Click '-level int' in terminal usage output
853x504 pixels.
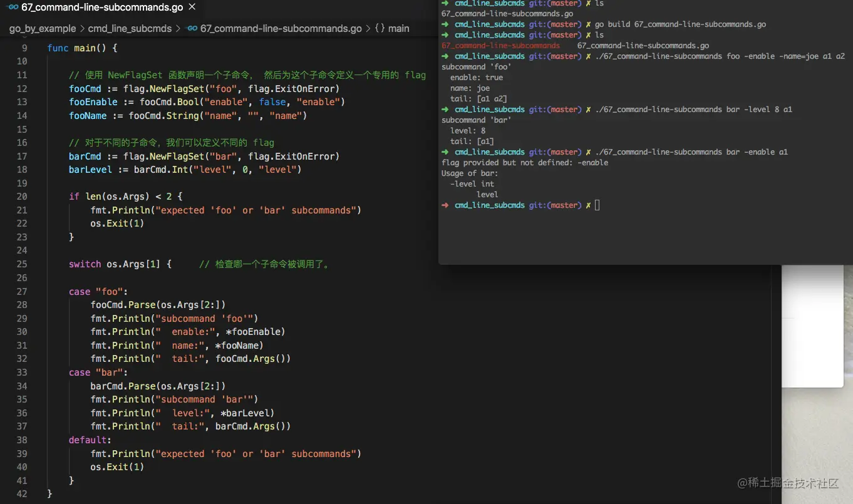(472, 184)
